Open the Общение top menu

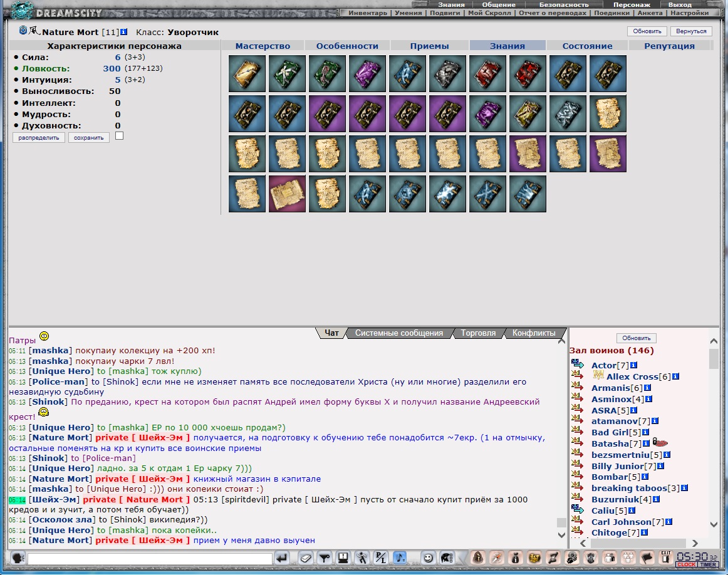(499, 4)
